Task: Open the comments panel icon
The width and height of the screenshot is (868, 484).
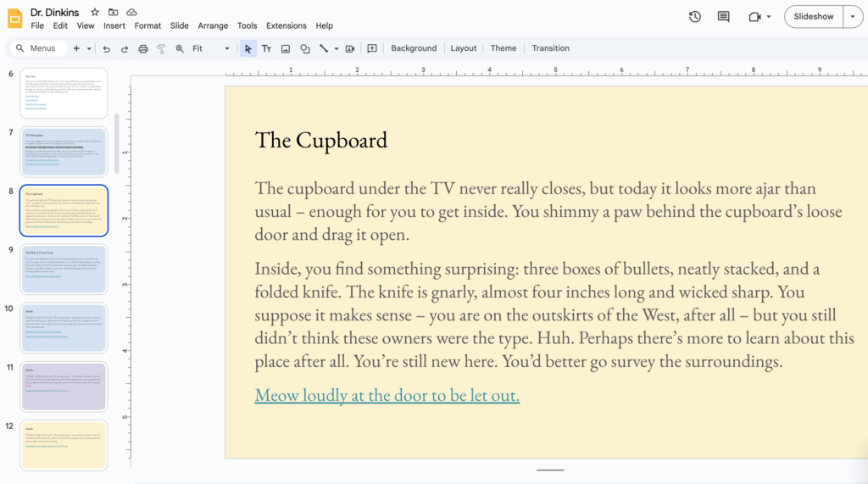Action: coord(723,17)
